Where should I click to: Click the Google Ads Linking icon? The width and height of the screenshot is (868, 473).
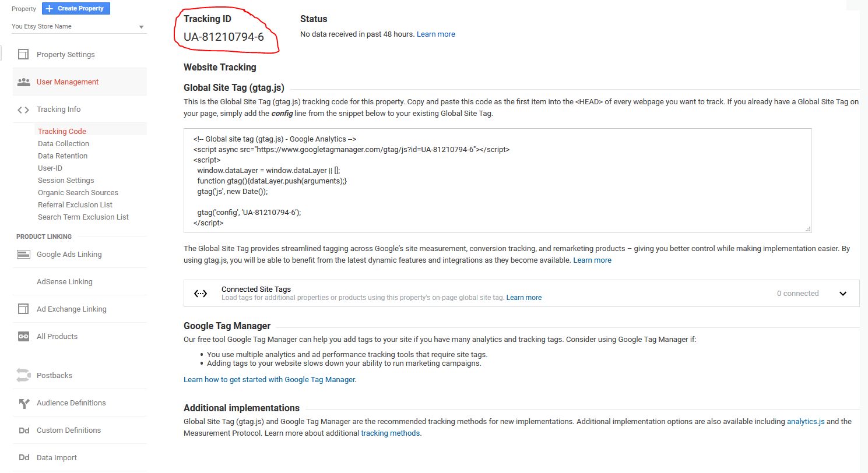click(23, 255)
